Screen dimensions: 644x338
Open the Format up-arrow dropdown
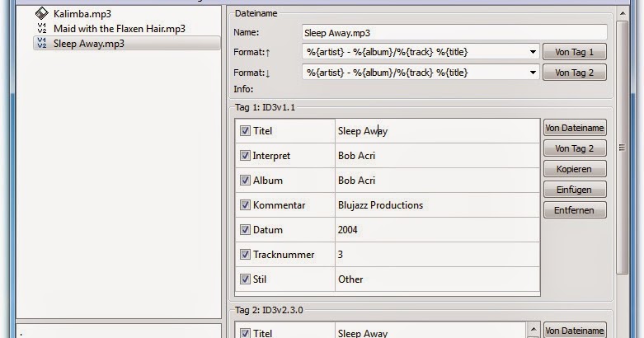(533, 52)
